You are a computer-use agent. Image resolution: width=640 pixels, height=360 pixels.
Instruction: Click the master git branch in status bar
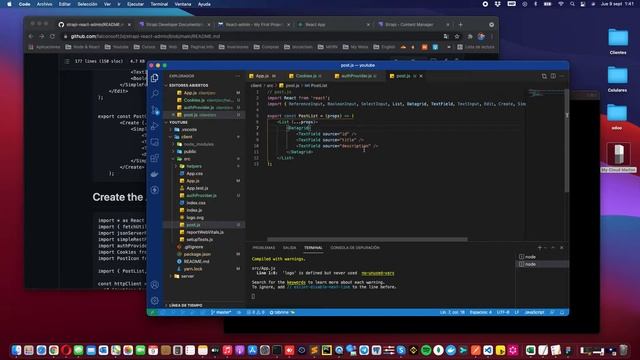point(221,312)
